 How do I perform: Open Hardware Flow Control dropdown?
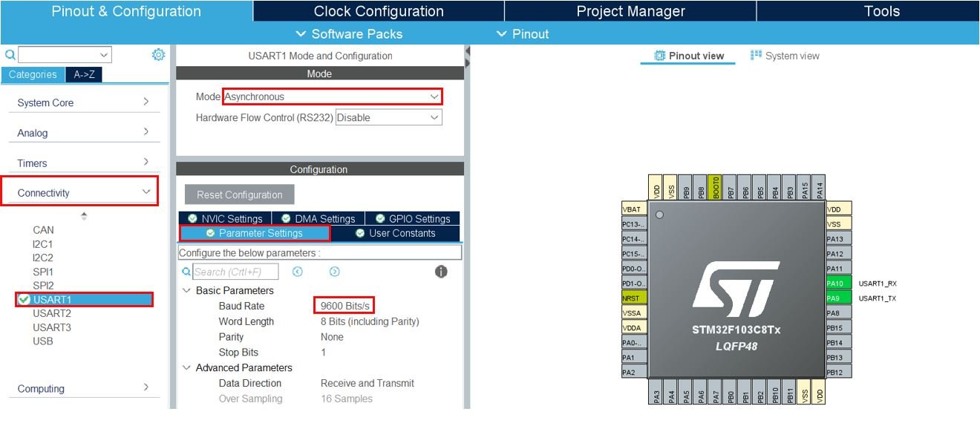pyautogui.click(x=389, y=117)
